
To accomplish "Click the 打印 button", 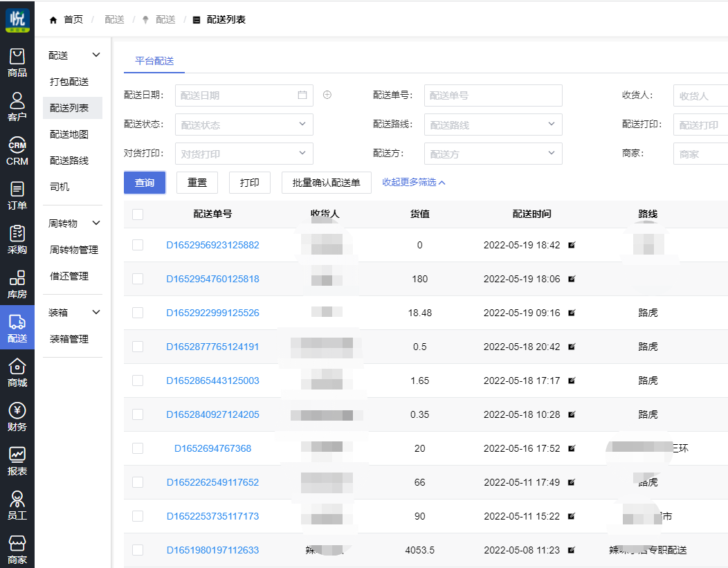I will click(250, 183).
